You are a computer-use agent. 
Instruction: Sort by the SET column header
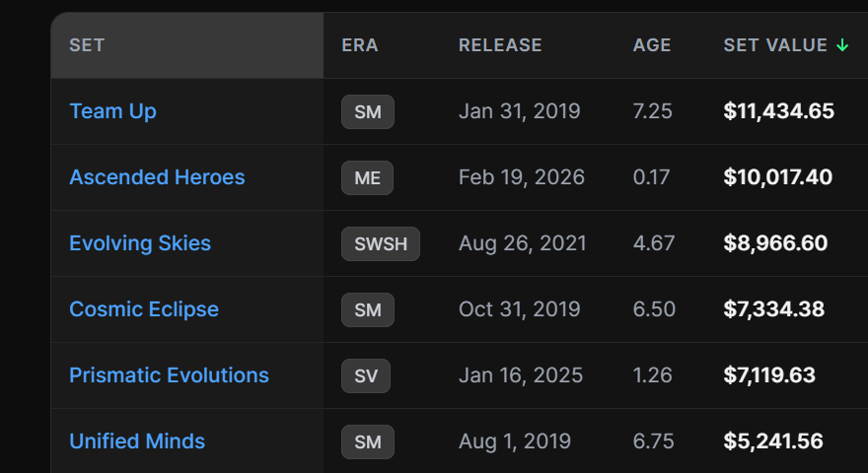87,44
